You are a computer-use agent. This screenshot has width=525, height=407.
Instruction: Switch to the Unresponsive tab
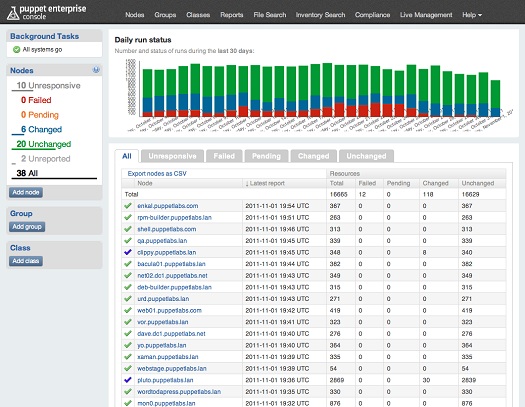click(x=172, y=156)
